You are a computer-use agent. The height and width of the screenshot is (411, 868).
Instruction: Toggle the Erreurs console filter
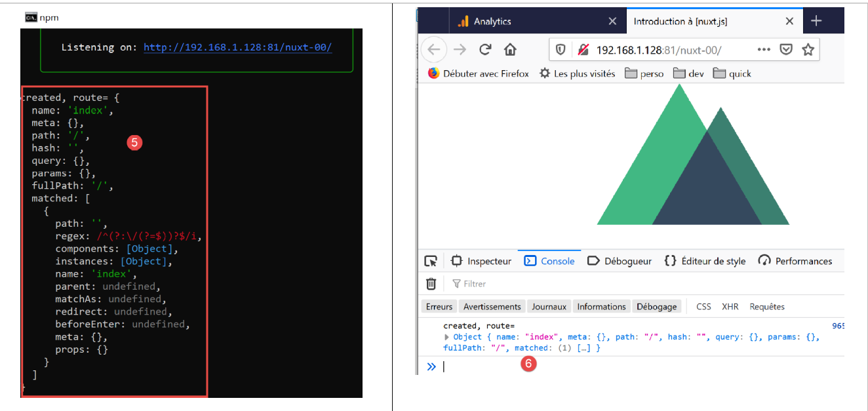pos(439,307)
